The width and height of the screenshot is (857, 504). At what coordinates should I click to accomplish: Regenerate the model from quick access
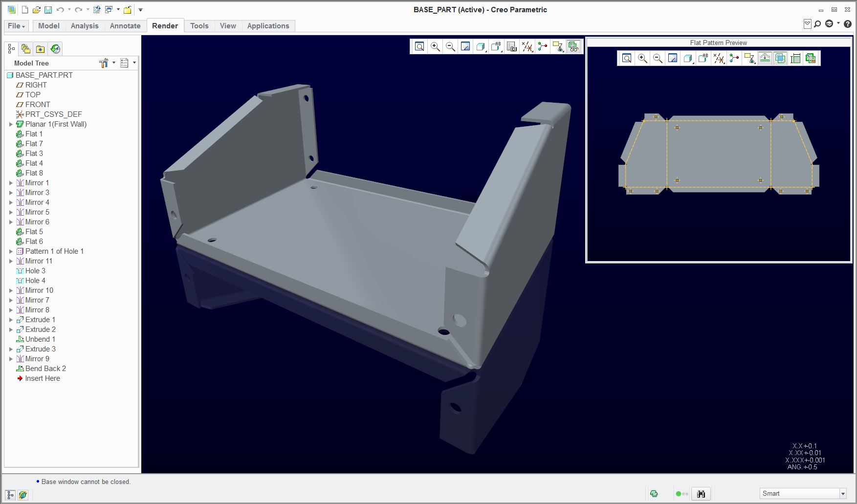[x=97, y=9]
